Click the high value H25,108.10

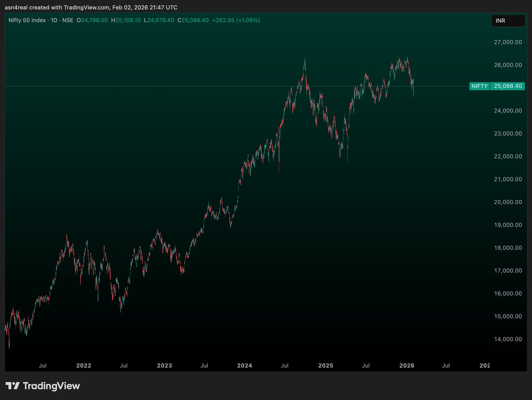[x=126, y=20]
